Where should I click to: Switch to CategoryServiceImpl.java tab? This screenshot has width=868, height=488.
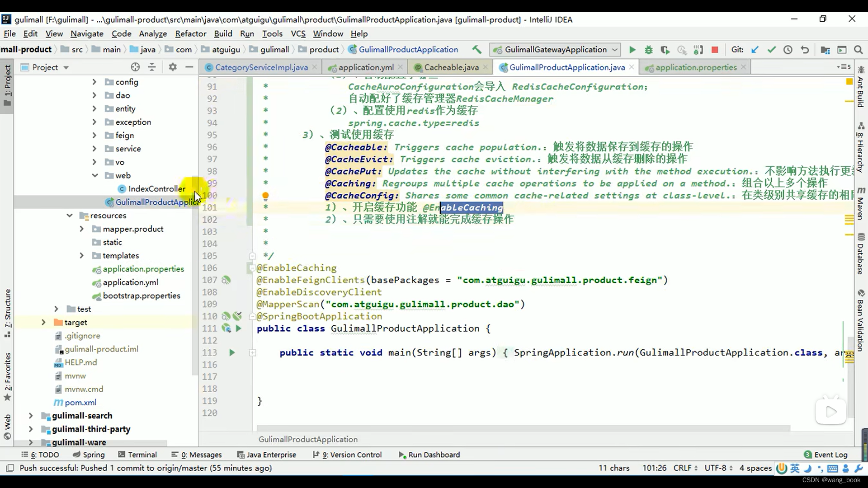[x=261, y=67]
